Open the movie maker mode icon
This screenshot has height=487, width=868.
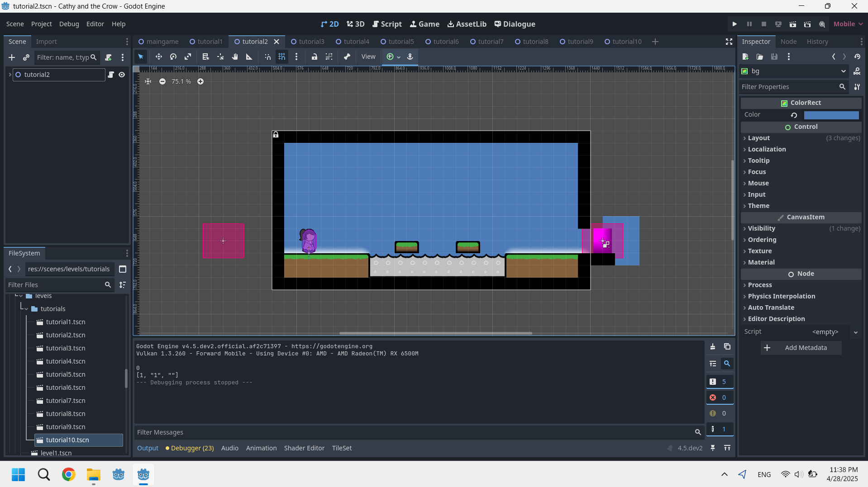pos(822,24)
